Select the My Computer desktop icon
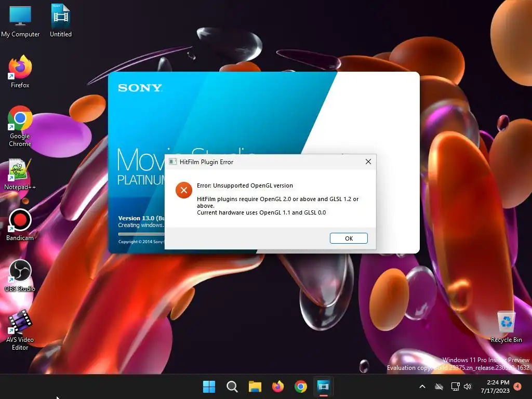 (x=20, y=21)
